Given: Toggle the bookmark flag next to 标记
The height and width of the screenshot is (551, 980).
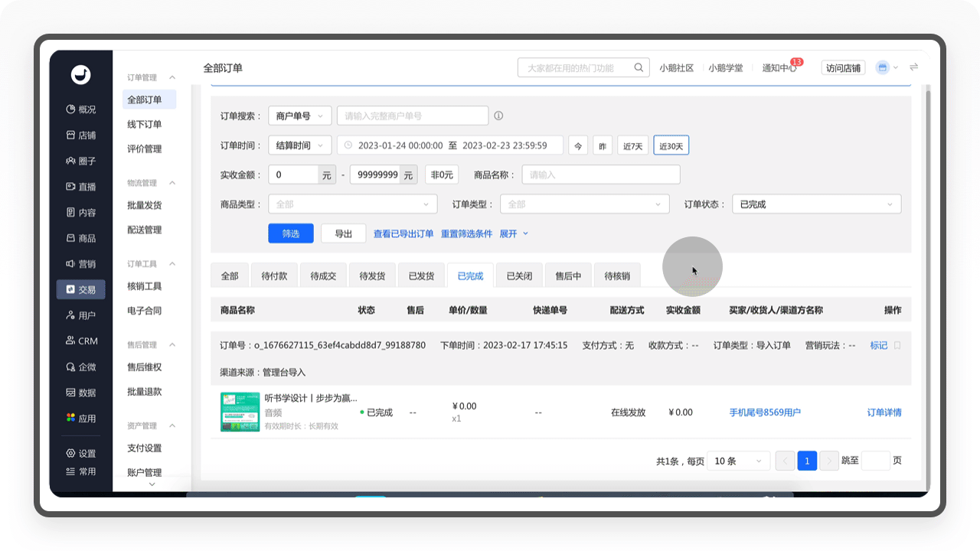Looking at the screenshot, I should pos(897,346).
